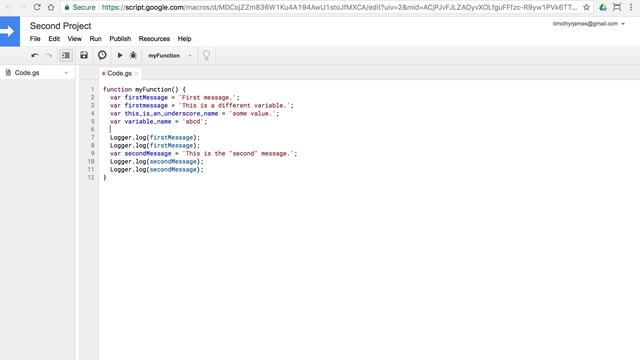The image size is (640, 360).
Task: Close the Code.gs editor tab
Action: 137,73
